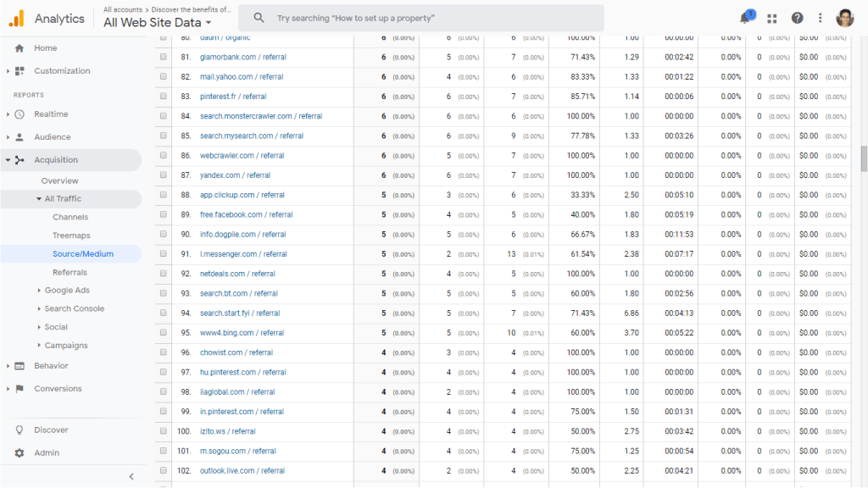Viewport: 868px width, 488px height.
Task: Collapse the All Traffic triangle
Action: pyautogui.click(x=39, y=198)
